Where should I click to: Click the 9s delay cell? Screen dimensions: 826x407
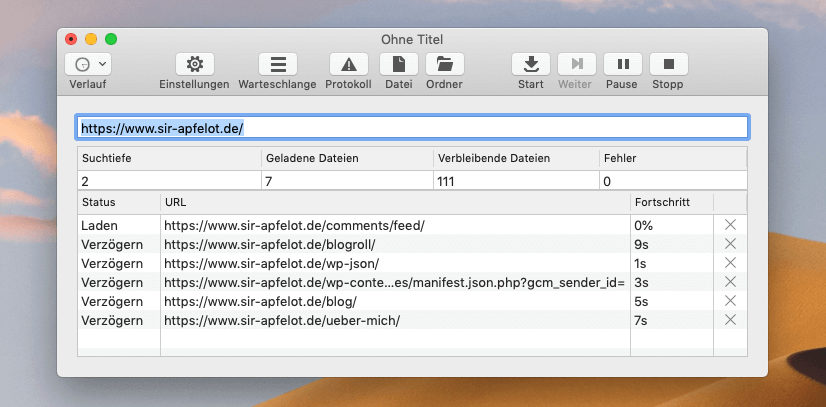click(672, 244)
